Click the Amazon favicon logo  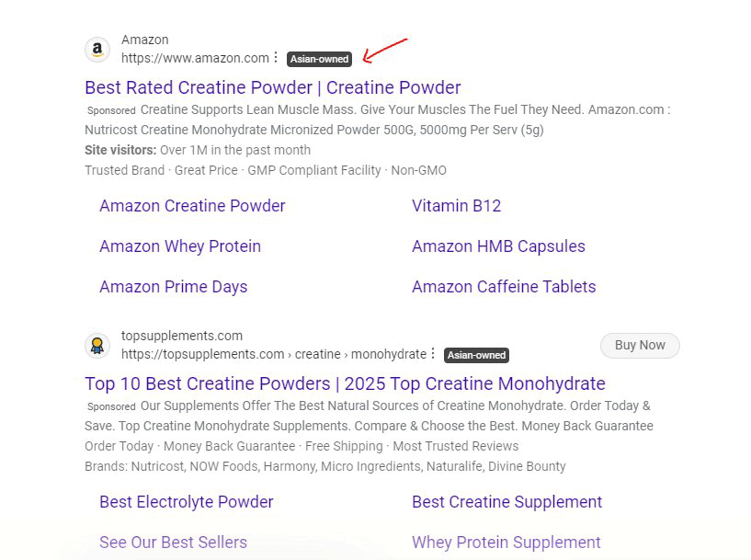[x=97, y=50]
